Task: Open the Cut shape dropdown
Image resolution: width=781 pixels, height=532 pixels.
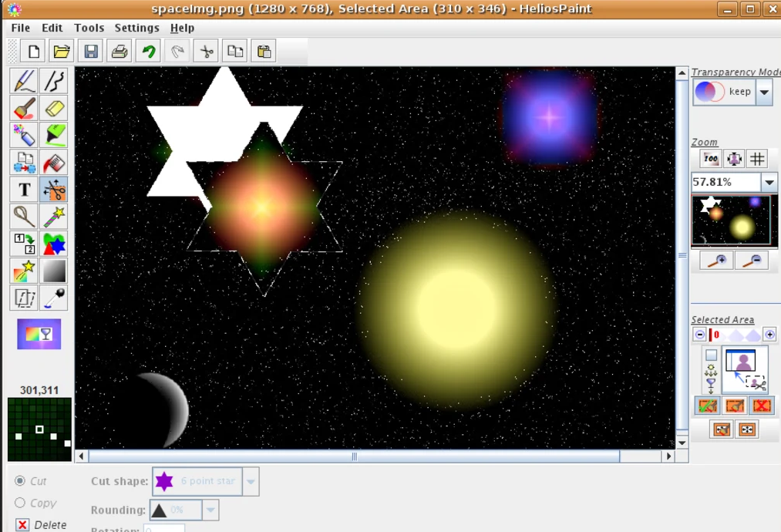Action: tap(251, 482)
